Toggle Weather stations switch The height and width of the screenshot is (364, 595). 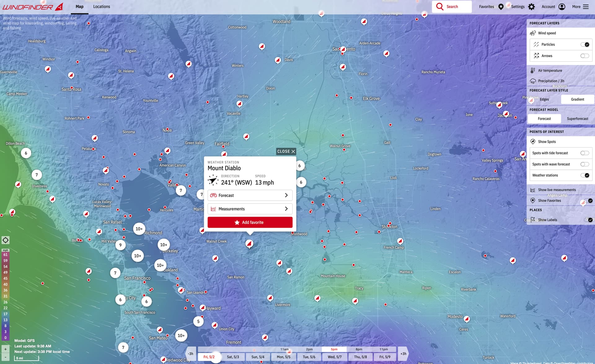coord(585,175)
